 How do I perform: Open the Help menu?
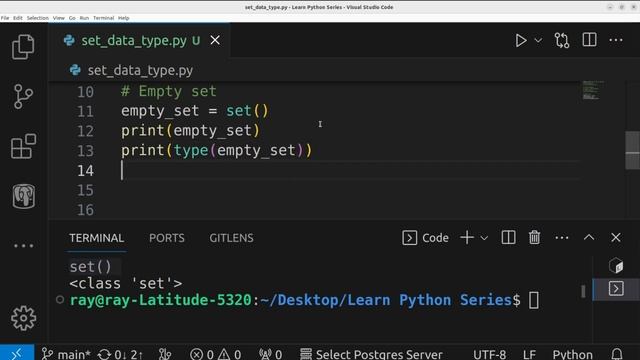pyautogui.click(x=124, y=18)
